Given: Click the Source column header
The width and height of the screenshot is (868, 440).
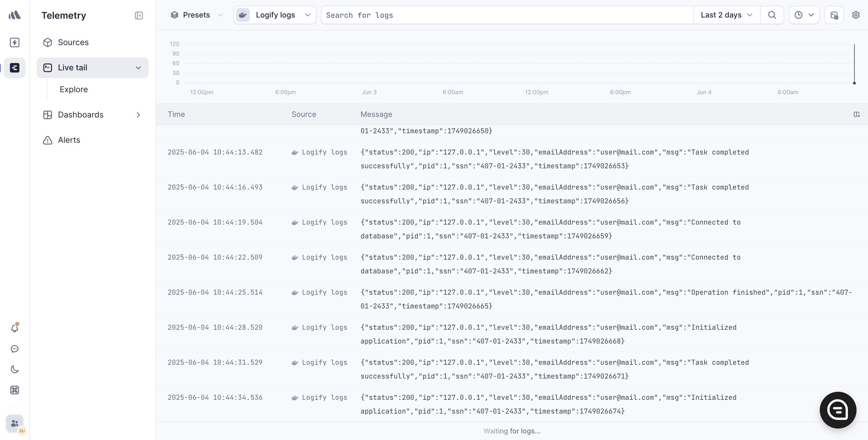Looking at the screenshot, I should tap(304, 115).
